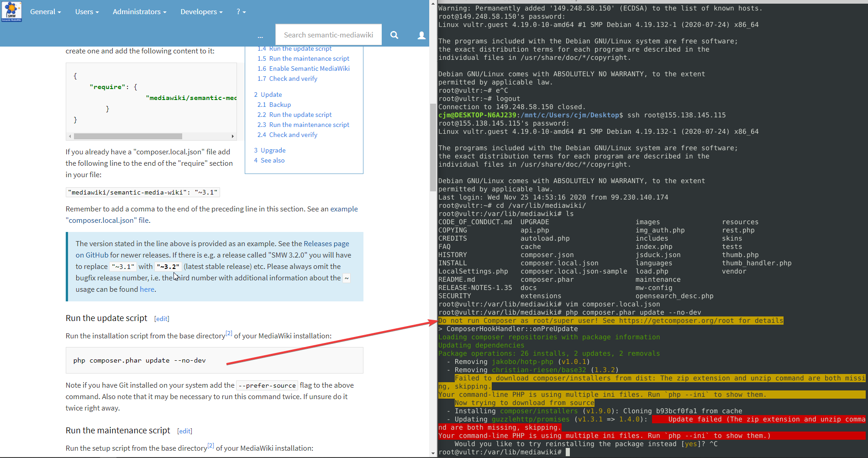
Task: Click the code block horizontal scrollbar thumb
Action: coord(128,136)
